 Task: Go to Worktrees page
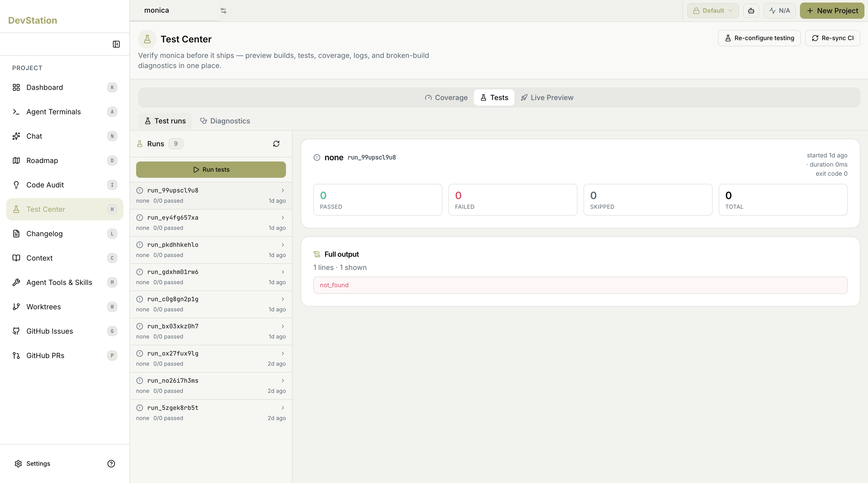65,307
